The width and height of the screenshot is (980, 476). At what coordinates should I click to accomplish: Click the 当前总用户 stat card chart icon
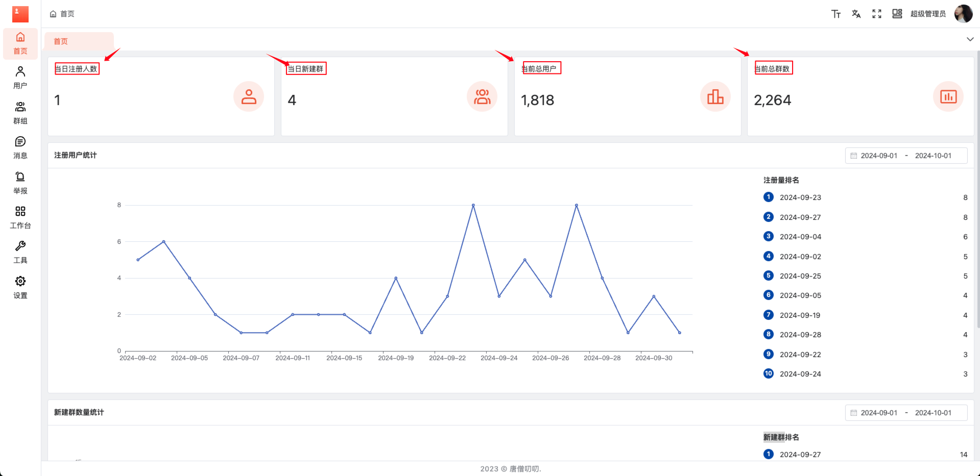715,96
